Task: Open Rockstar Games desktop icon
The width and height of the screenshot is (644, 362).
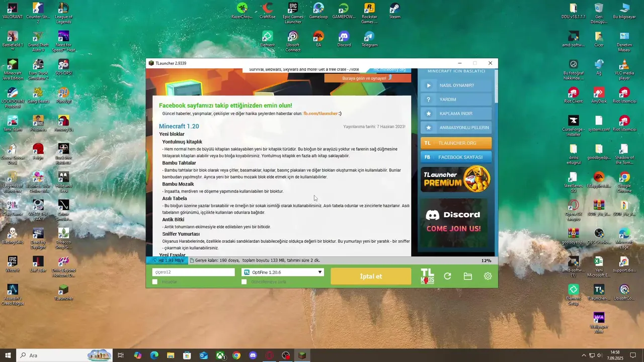Action: 369,13
